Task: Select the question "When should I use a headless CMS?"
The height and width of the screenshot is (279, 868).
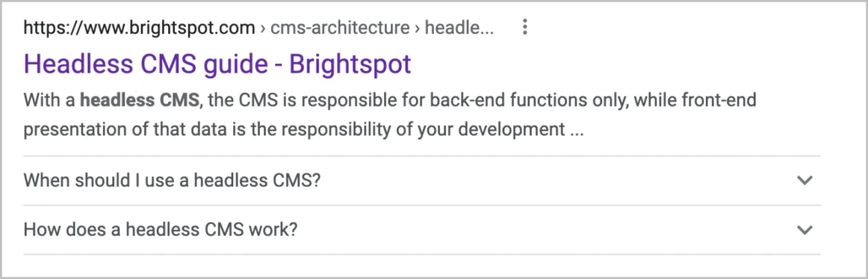Action: point(172,180)
